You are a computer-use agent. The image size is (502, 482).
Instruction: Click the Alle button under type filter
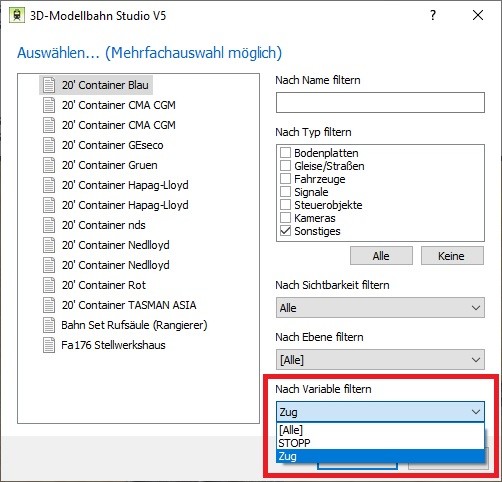pos(381,256)
